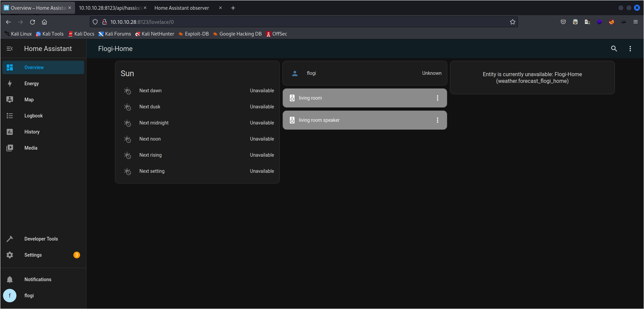This screenshot has height=309, width=644.
Task: Open Notifications panel
Action: coord(43,279)
